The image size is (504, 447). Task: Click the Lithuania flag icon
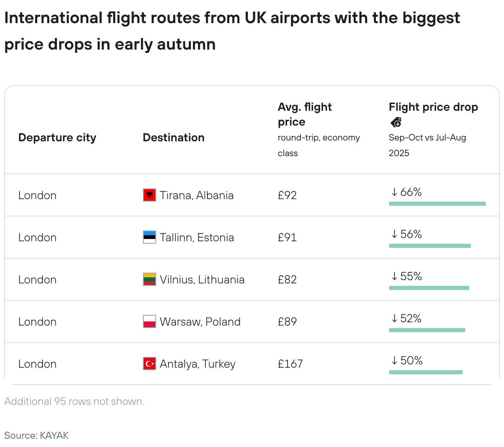149,279
